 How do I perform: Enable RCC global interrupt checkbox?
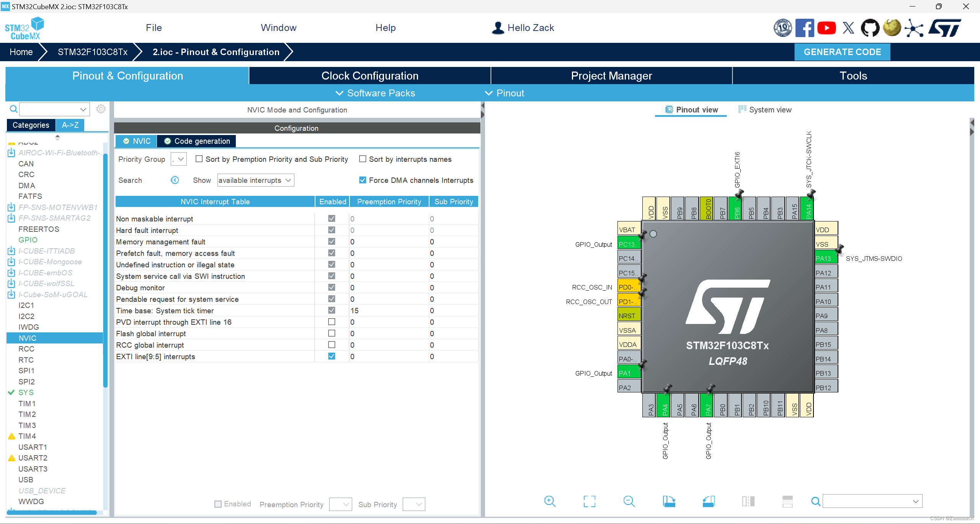click(332, 345)
